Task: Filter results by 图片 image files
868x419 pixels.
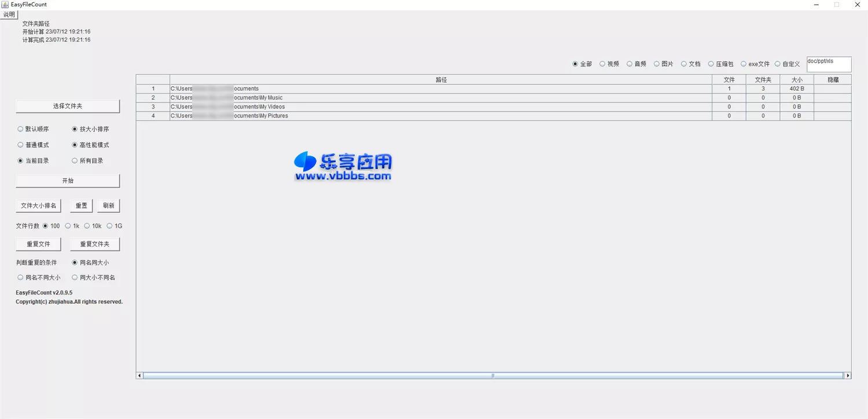Action: pyautogui.click(x=657, y=64)
